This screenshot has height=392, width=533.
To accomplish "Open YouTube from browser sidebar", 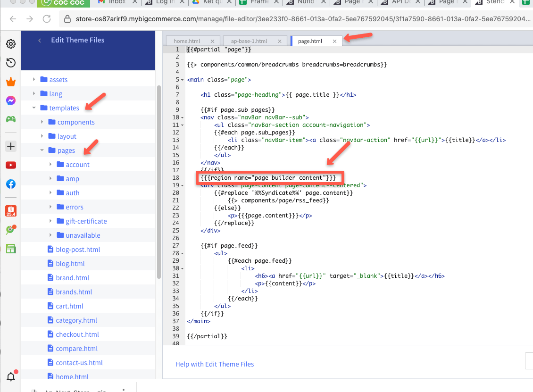I will (x=11, y=165).
